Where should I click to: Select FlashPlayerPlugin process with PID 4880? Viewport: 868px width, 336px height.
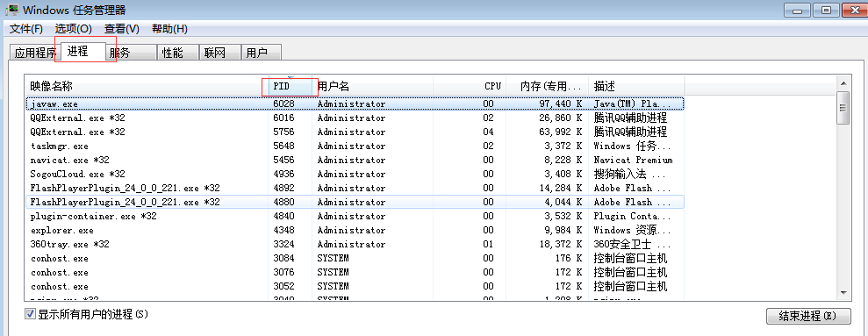pyautogui.click(x=355, y=202)
